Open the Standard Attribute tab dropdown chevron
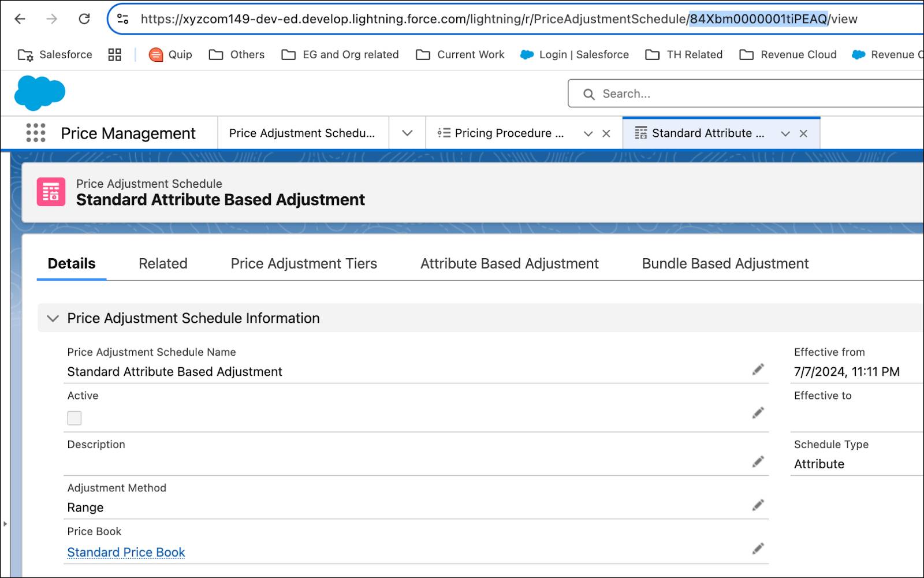The image size is (924, 578). tap(785, 133)
